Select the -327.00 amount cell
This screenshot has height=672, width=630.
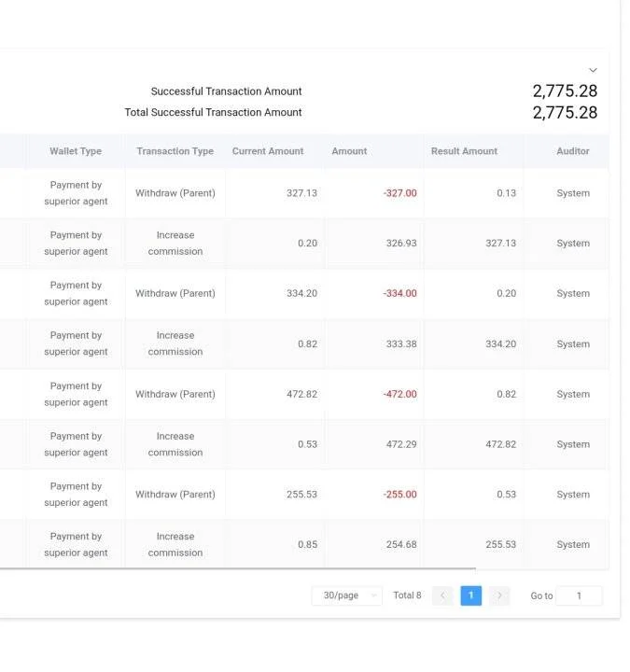(x=399, y=193)
